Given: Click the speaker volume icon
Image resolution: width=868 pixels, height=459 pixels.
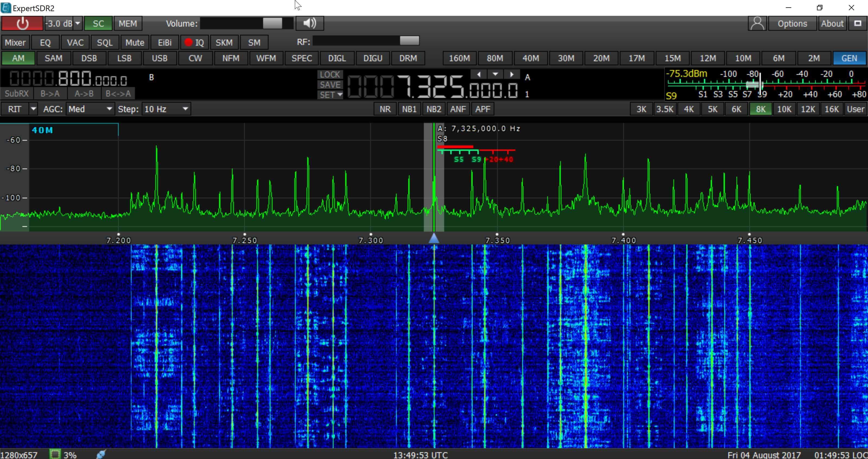Looking at the screenshot, I should 310,23.
